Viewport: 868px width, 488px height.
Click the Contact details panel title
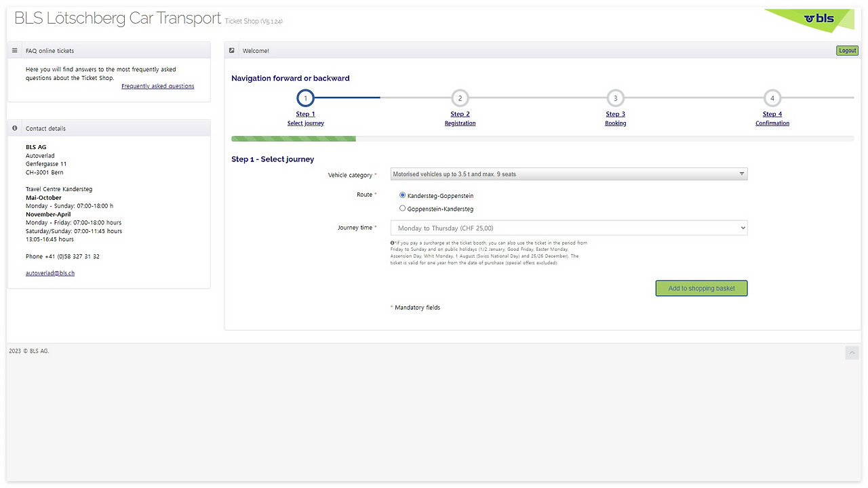pos(45,129)
